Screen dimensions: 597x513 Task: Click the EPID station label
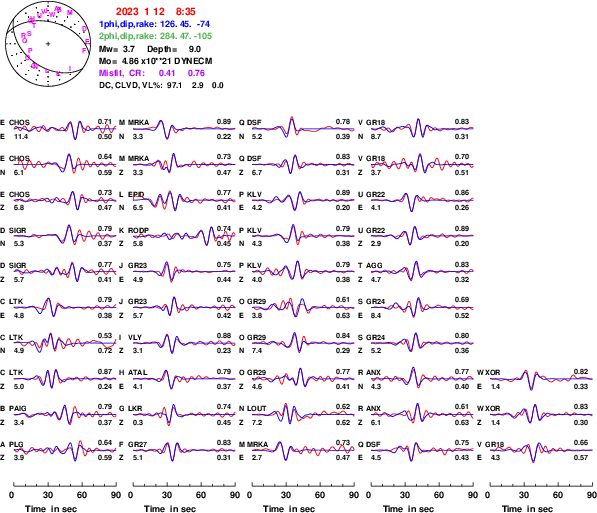136,194
